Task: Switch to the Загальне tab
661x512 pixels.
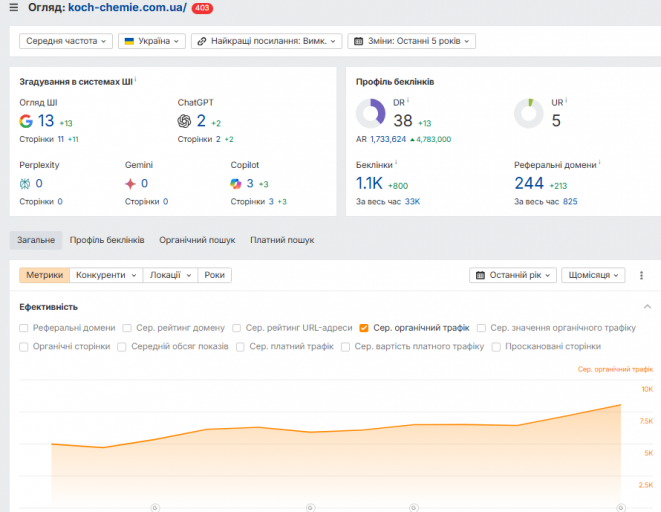Action: (x=36, y=240)
